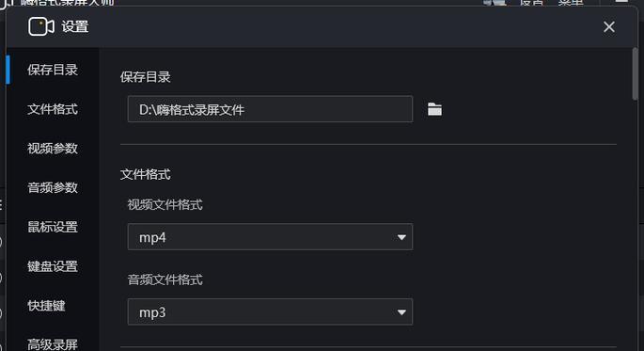Image resolution: width=644 pixels, height=351 pixels.
Task: Click the mp4 dropdown arrow
Action: (401, 237)
